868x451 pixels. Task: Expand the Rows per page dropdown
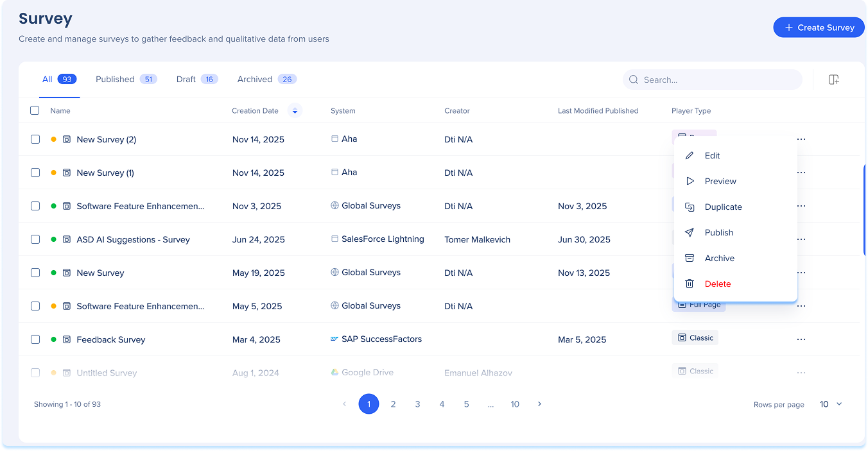pos(831,404)
